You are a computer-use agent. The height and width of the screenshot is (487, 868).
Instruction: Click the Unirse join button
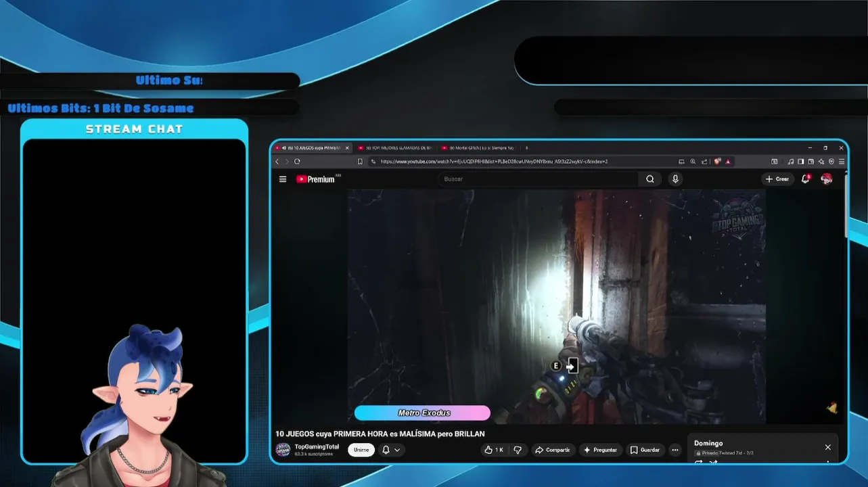(361, 450)
